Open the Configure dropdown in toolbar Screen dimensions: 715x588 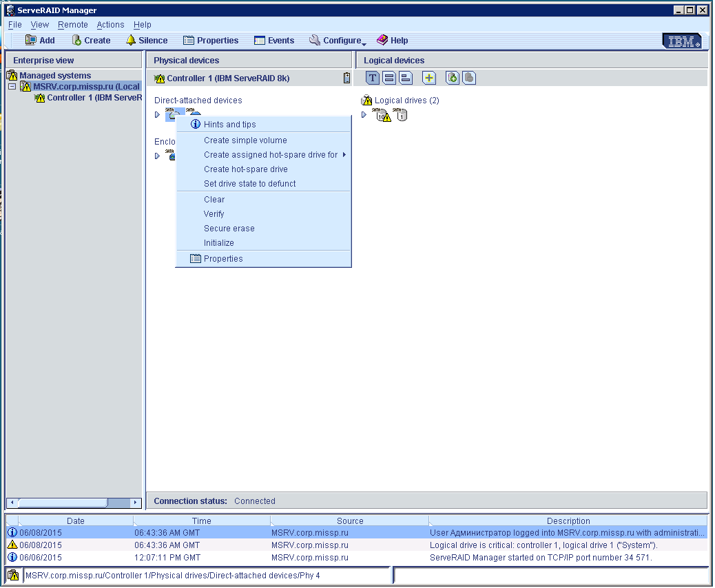[338, 41]
